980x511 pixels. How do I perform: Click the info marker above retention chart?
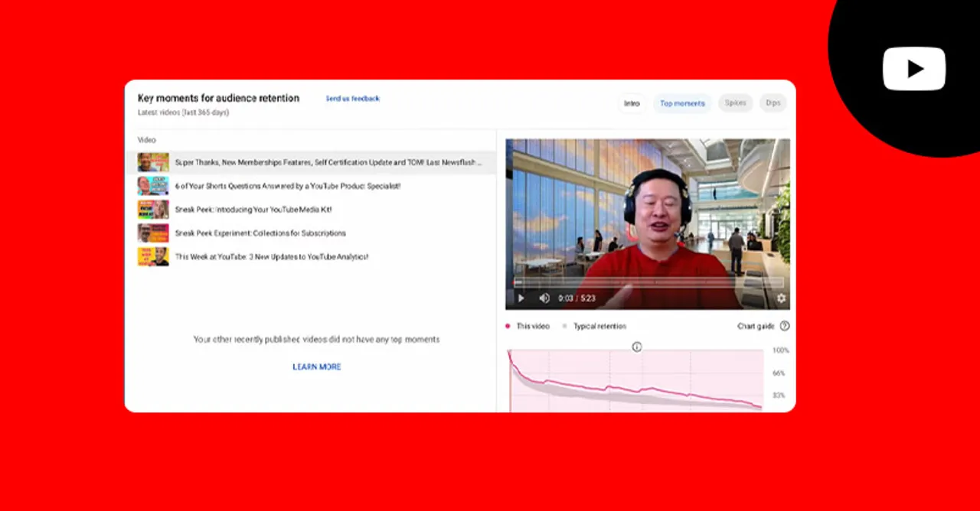pos(636,347)
